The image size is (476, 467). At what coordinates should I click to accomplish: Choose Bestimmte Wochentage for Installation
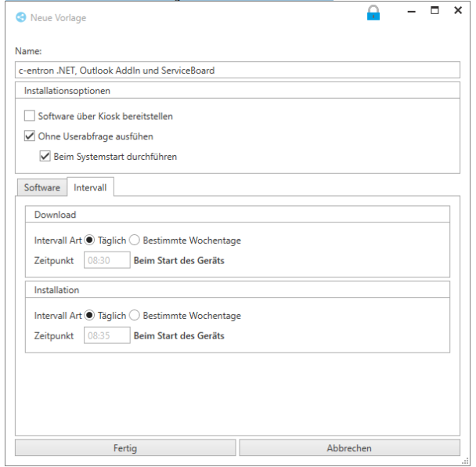coord(135,316)
